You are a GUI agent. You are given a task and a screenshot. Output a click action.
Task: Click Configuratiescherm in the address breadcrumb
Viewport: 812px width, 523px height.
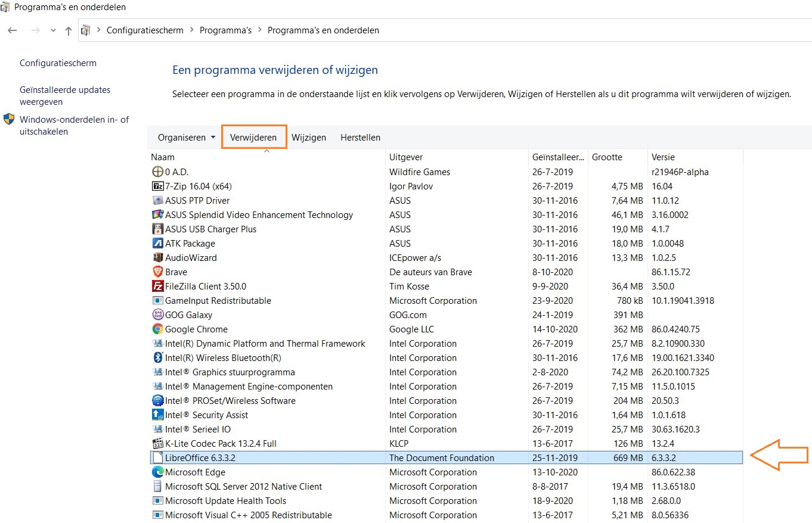pos(145,30)
